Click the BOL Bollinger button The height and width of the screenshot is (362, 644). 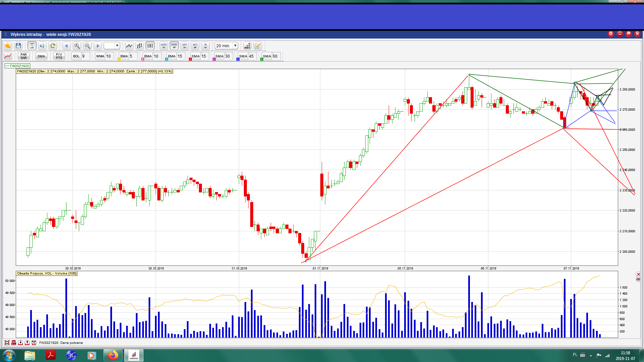76,56
